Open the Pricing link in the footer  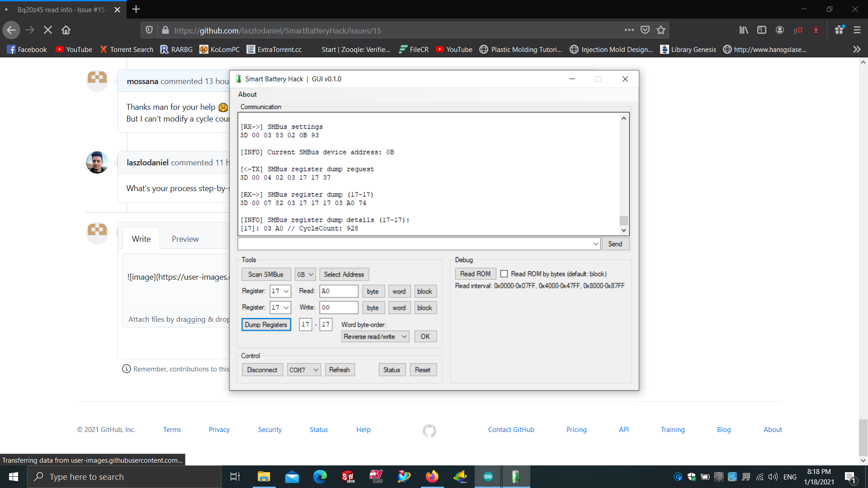576,429
